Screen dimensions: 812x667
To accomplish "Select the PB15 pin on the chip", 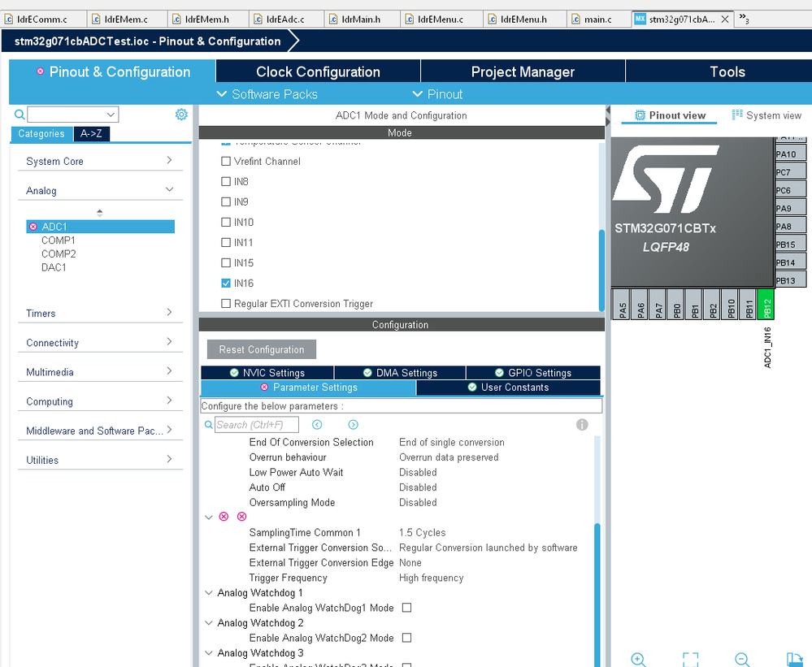I will tap(790, 245).
